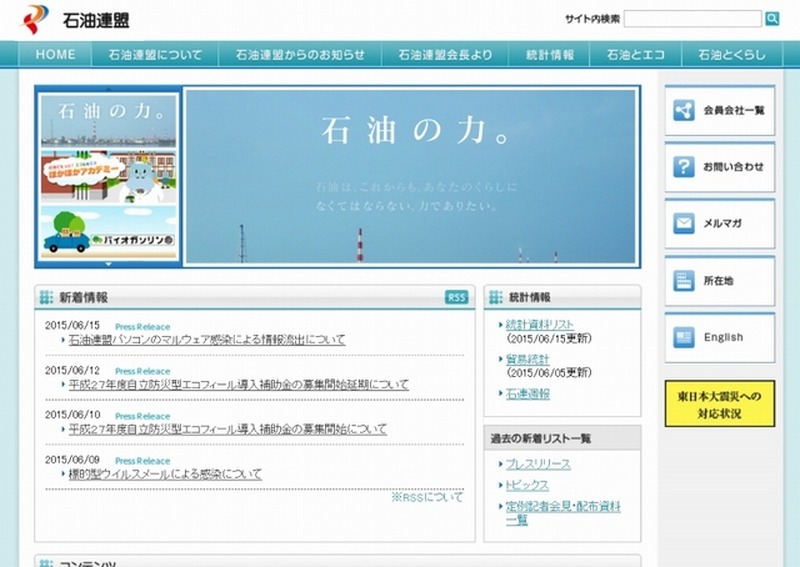Open 石油連盟について menu item
The height and width of the screenshot is (567, 800).
155,55
